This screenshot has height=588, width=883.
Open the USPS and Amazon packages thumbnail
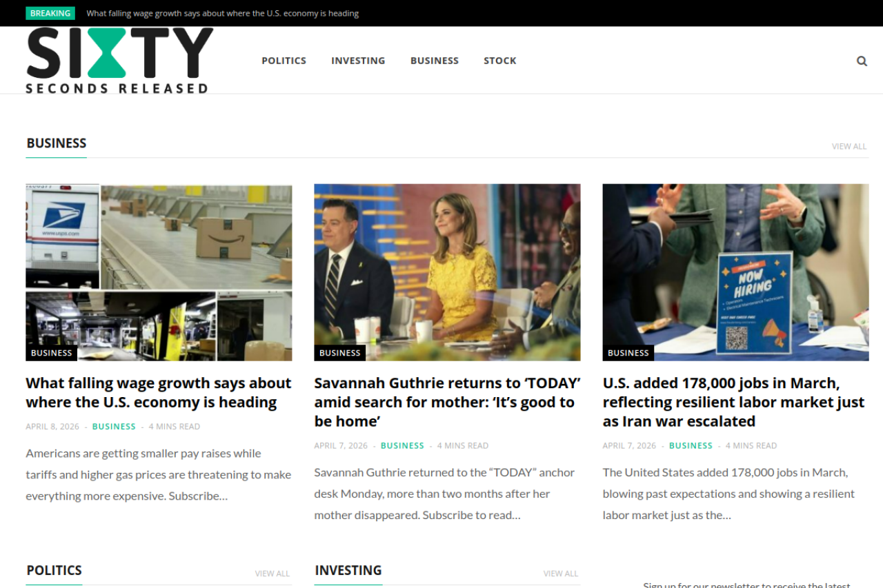159,272
